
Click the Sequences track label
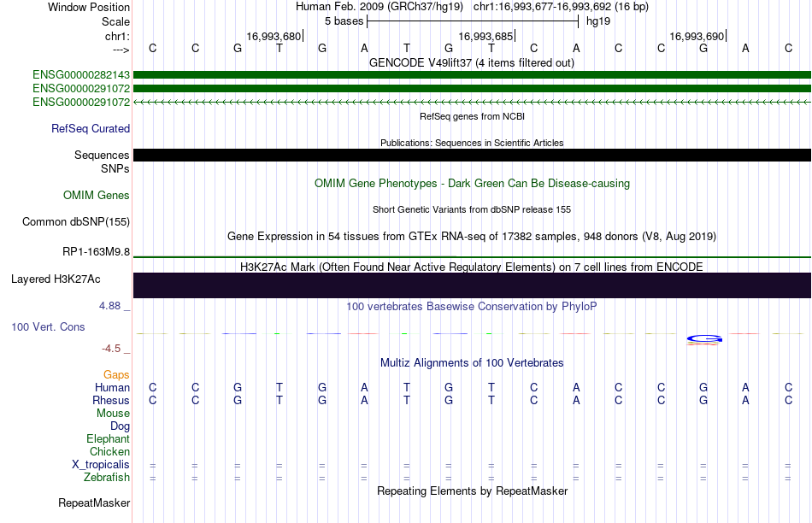[102, 156]
